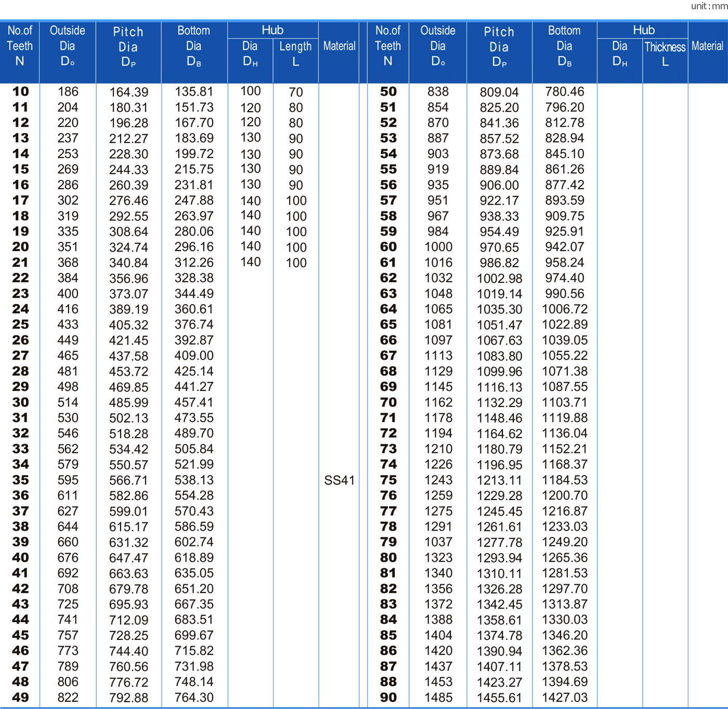Select bottom diameter '376.74'
Viewport: 728px width, 709px height.
coord(194,325)
